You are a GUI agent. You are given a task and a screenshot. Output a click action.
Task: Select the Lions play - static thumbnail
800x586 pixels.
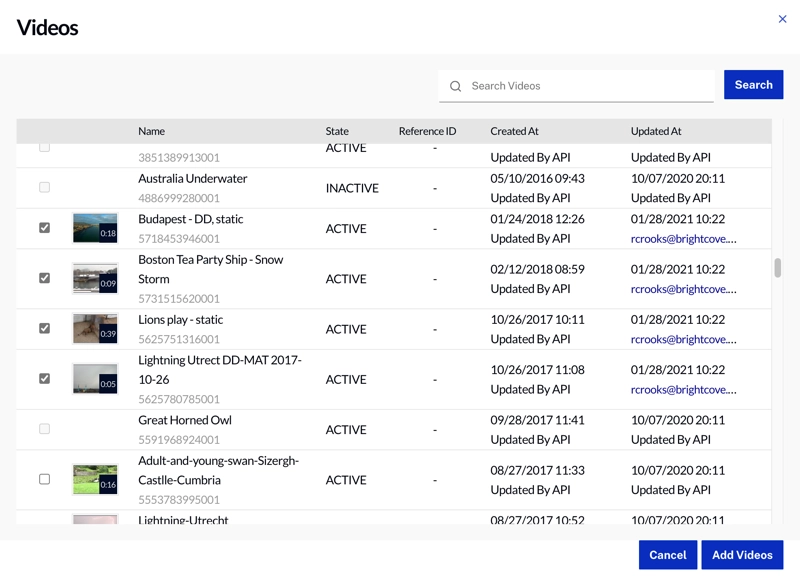pos(95,329)
